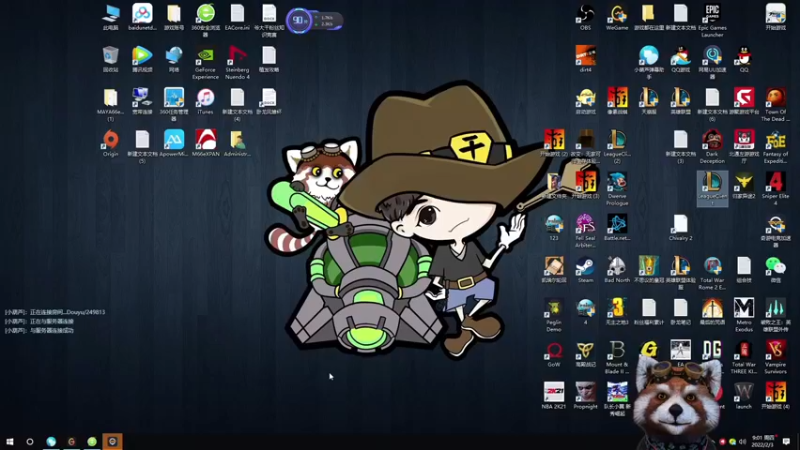Open the OBS desktop shortcut
The height and width of the screenshot is (450, 800).
pos(585,17)
